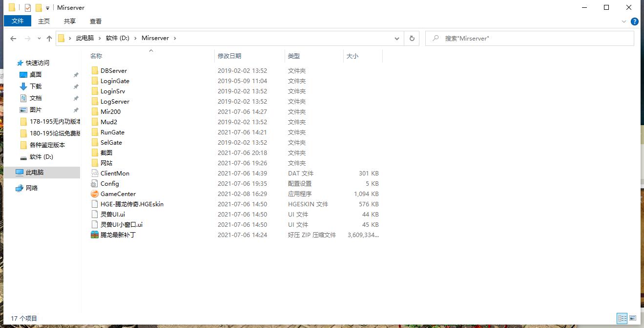Open the GameCenter application icon
The image size is (644, 328).
point(95,194)
